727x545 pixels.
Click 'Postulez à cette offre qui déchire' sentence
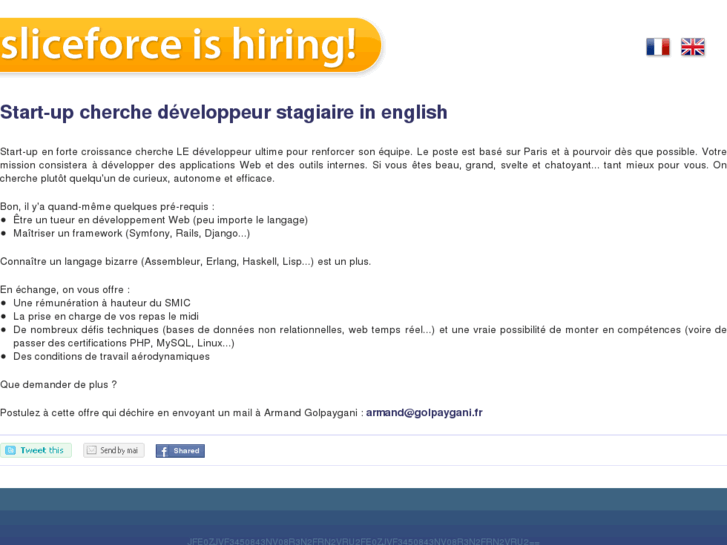tap(241, 412)
